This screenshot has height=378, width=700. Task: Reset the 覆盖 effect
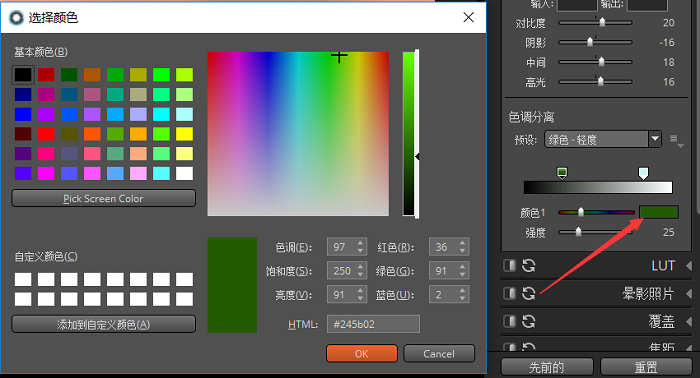(529, 321)
